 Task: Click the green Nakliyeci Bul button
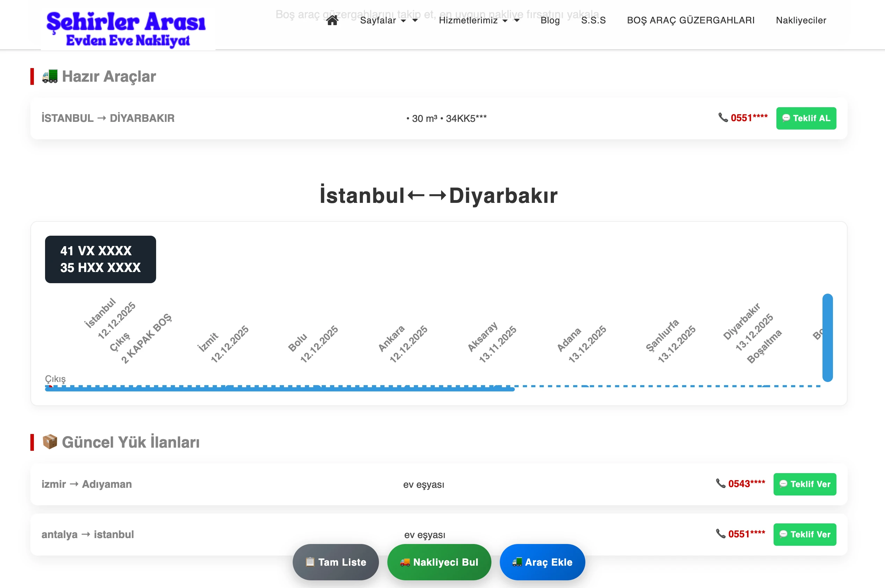click(x=439, y=562)
